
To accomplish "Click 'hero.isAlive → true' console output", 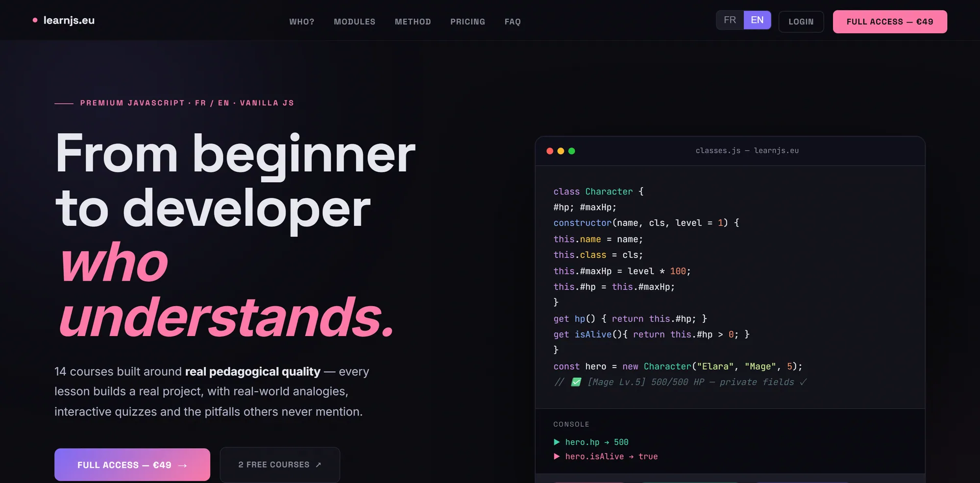I will click(611, 457).
